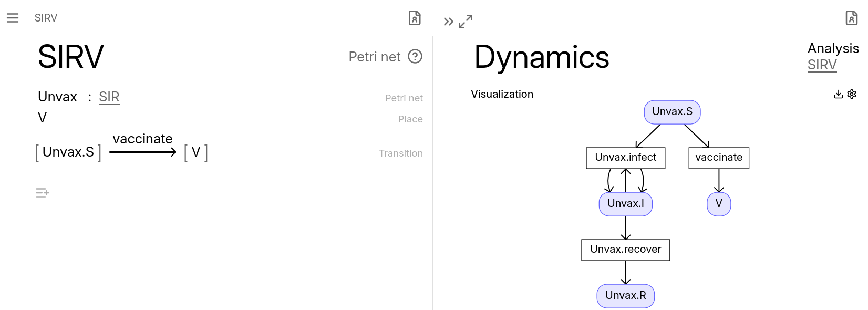Image resolution: width=868 pixels, height=310 pixels.
Task: Click the Unvax.infect transition box
Action: click(625, 158)
